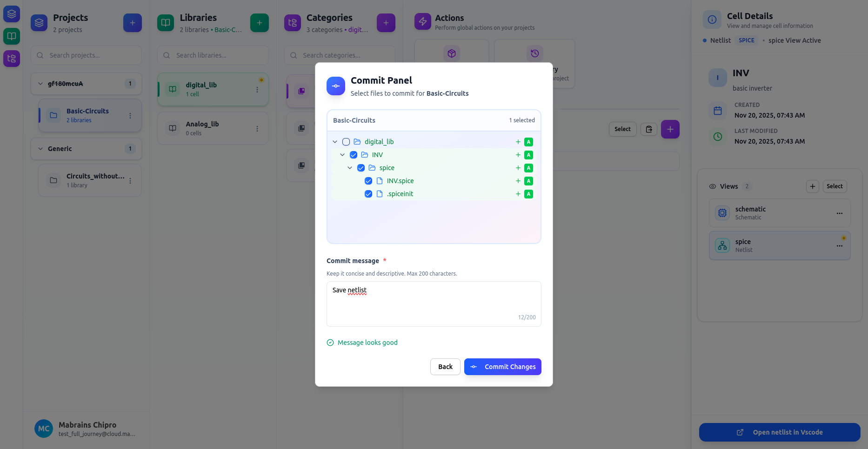The image size is (868, 449).
Task: Click the Commit Changes button
Action: (502, 367)
